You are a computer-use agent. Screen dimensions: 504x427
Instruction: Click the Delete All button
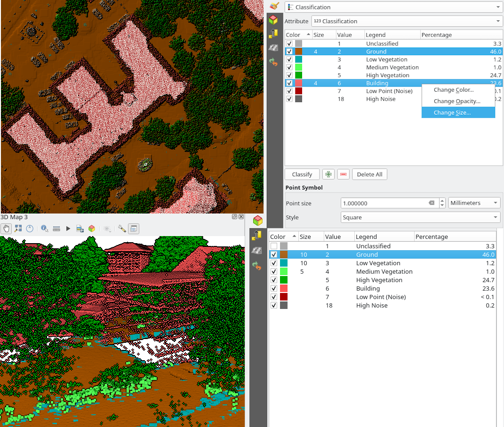(369, 174)
